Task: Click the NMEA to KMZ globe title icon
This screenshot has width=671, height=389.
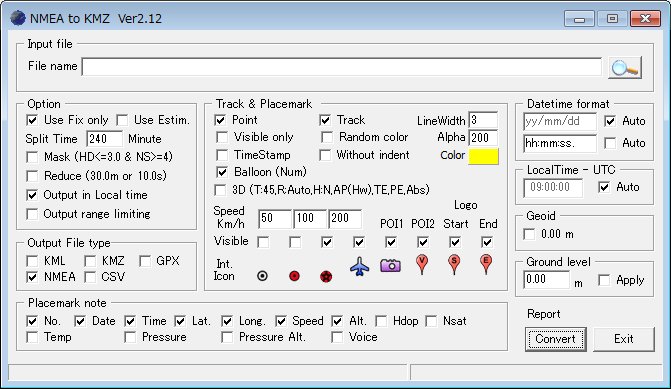Action: click(18, 18)
